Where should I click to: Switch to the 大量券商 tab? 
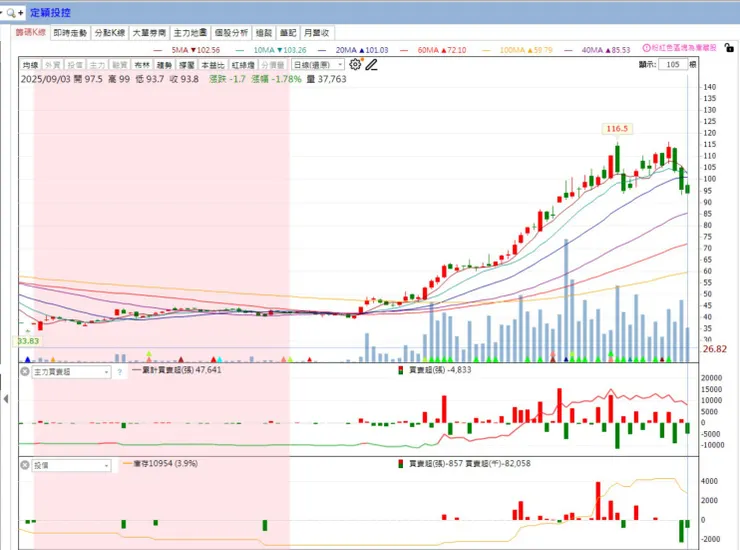[149, 33]
